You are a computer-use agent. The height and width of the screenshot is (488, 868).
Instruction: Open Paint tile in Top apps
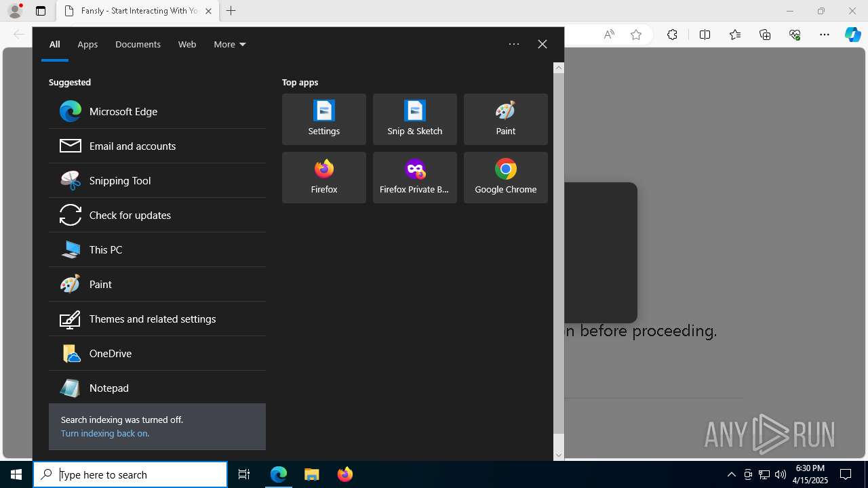506,119
